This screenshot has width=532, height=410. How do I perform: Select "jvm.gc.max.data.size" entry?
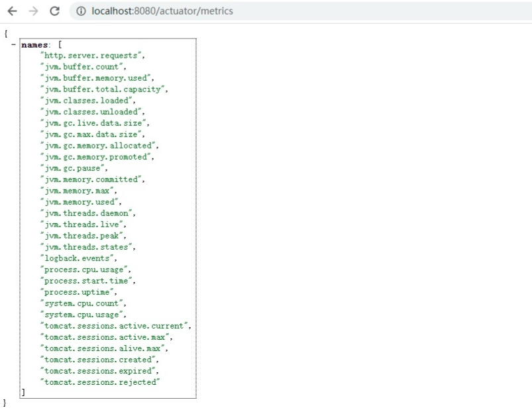pyautogui.click(x=91, y=134)
